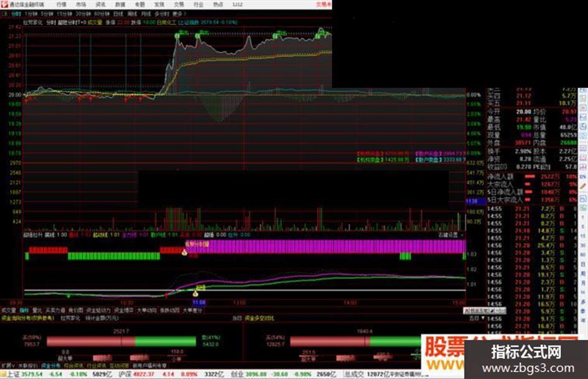The width and height of the screenshot is (588, 379).
Task: Open the 行情 menu
Action: tap(61, 4)
